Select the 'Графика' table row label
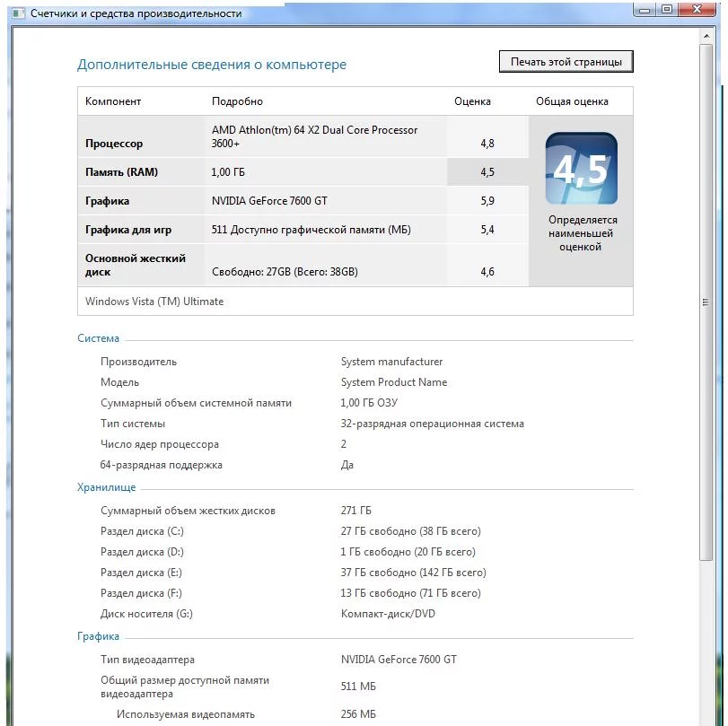Screen dimensions: 728x726 coord(107,201)
